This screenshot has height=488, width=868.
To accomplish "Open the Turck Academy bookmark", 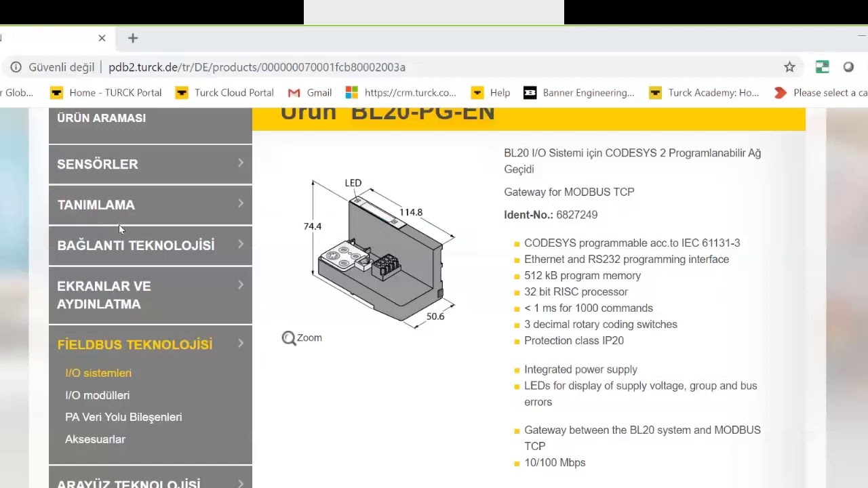I will click(x=704, y=93).
